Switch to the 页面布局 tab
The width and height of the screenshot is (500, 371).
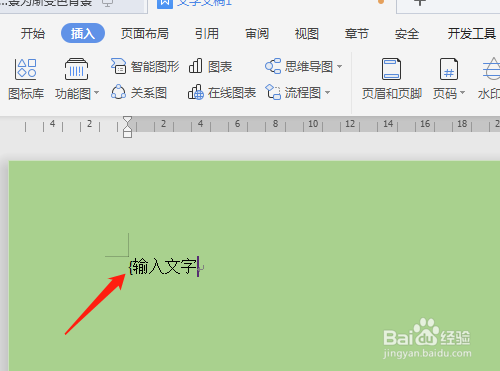pos(144,34)
